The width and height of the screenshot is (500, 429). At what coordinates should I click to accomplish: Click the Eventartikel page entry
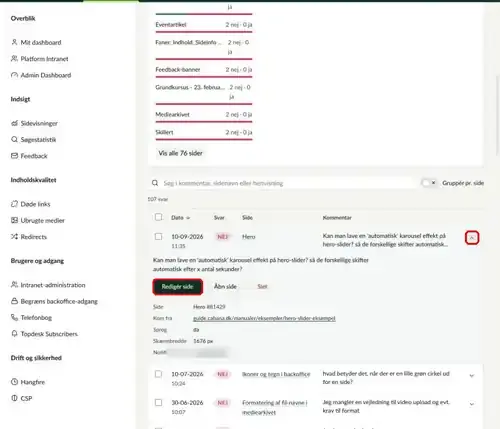point(171,25)
